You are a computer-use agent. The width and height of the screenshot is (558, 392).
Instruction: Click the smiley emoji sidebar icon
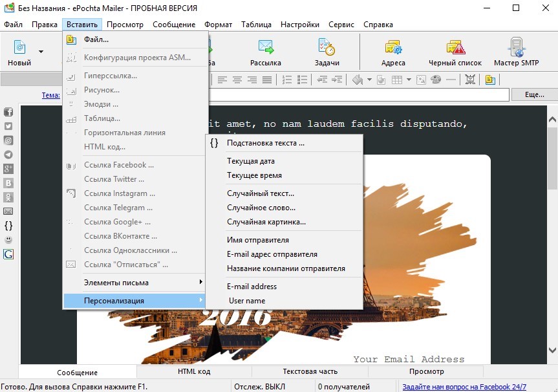coord(8,240)
